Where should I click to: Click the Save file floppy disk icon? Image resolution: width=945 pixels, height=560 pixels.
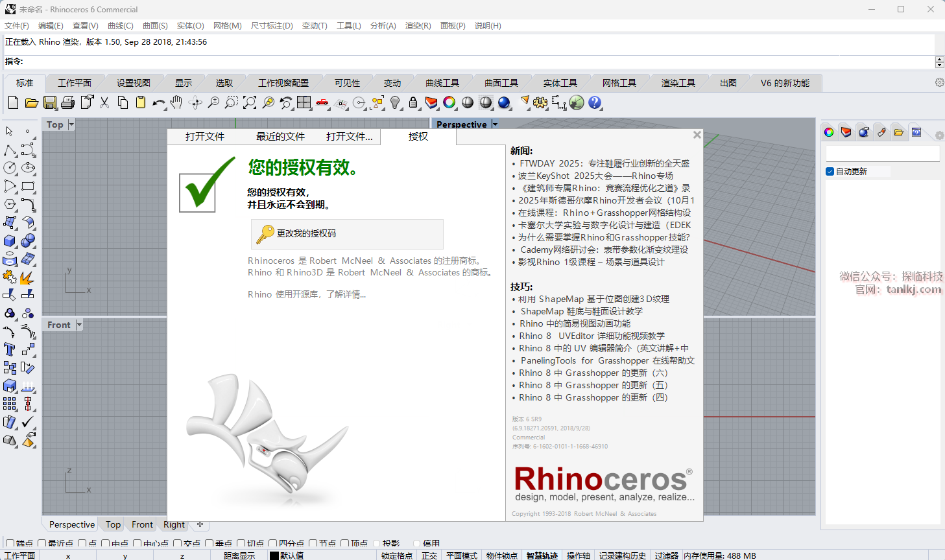pyautogui.click(x=50, y=103)
